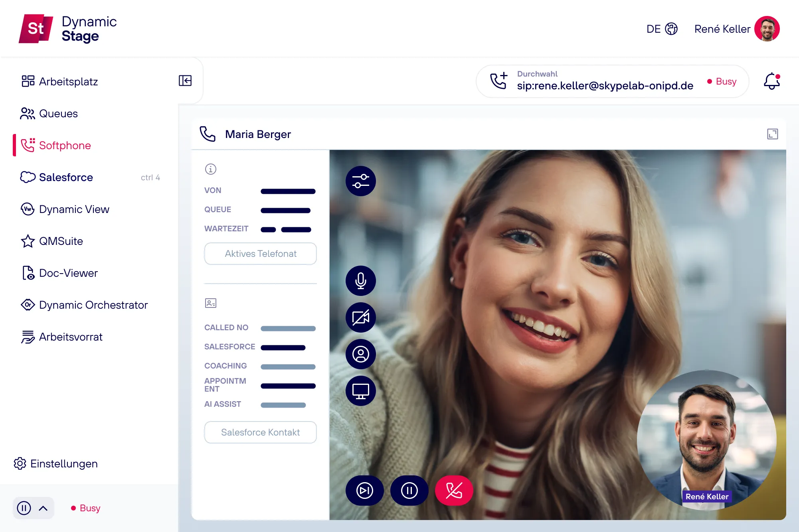Click the user profile circle button
The image size is (799, 532).
(361, 354)
